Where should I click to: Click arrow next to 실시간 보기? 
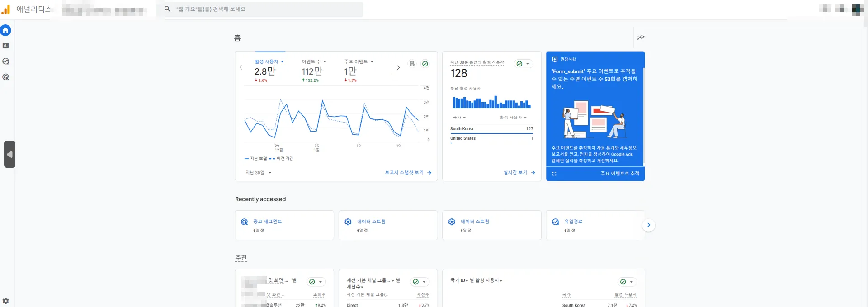pyautogui.click(x=533, y=173)
